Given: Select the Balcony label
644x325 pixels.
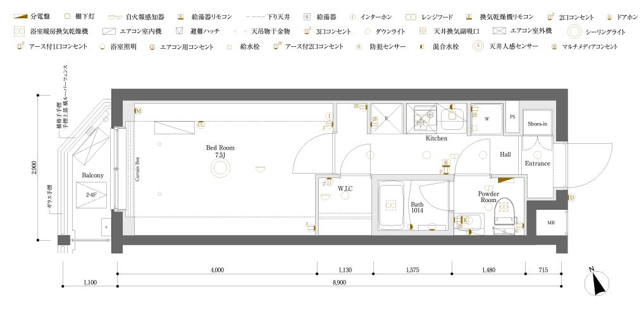Looking at the screenshot, I should click(92, 175).
